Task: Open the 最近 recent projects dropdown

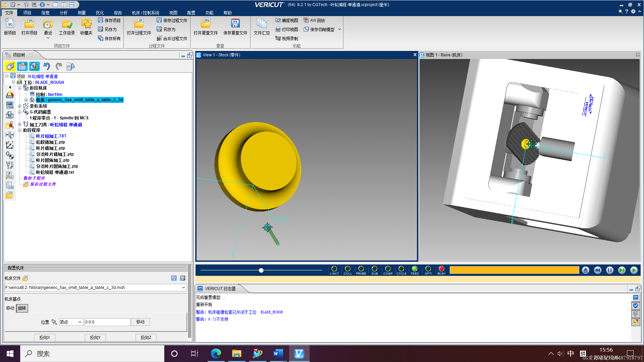Action: (x=48, y=38)
